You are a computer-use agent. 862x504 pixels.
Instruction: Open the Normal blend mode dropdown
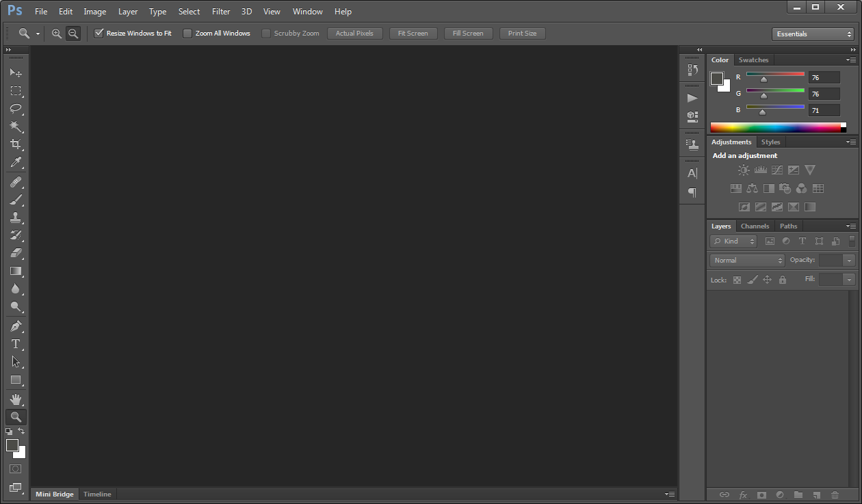click(x=747, y=261)
